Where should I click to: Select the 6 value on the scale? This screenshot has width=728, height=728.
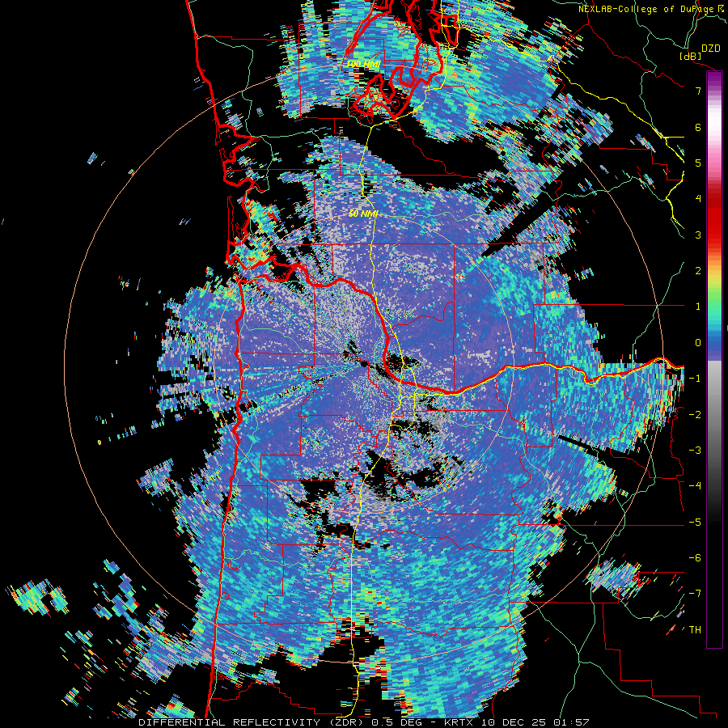[x=698, y=127]
